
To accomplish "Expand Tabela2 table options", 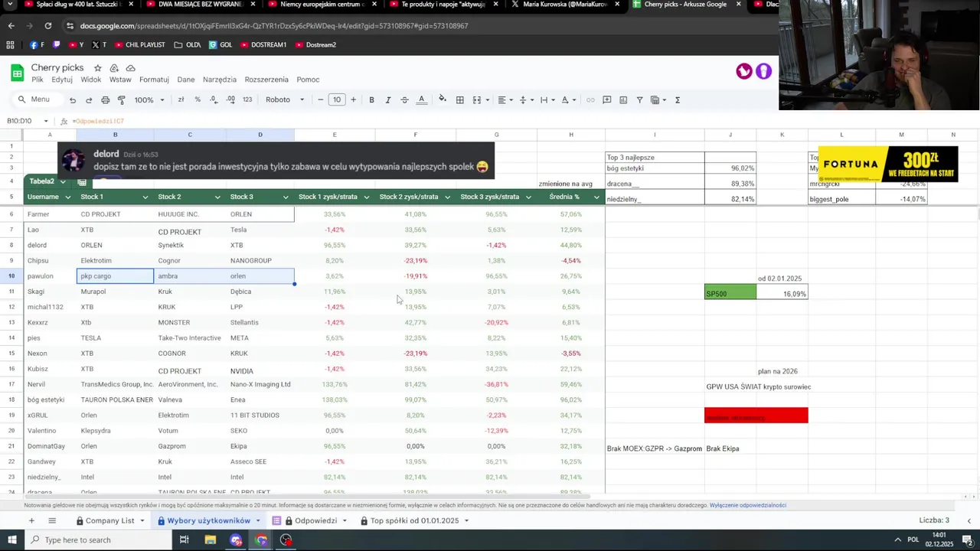I will (64, 182).
